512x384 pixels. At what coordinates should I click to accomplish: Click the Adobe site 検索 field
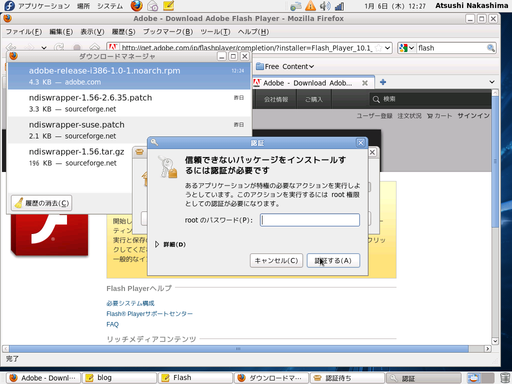tap(430, 99)
